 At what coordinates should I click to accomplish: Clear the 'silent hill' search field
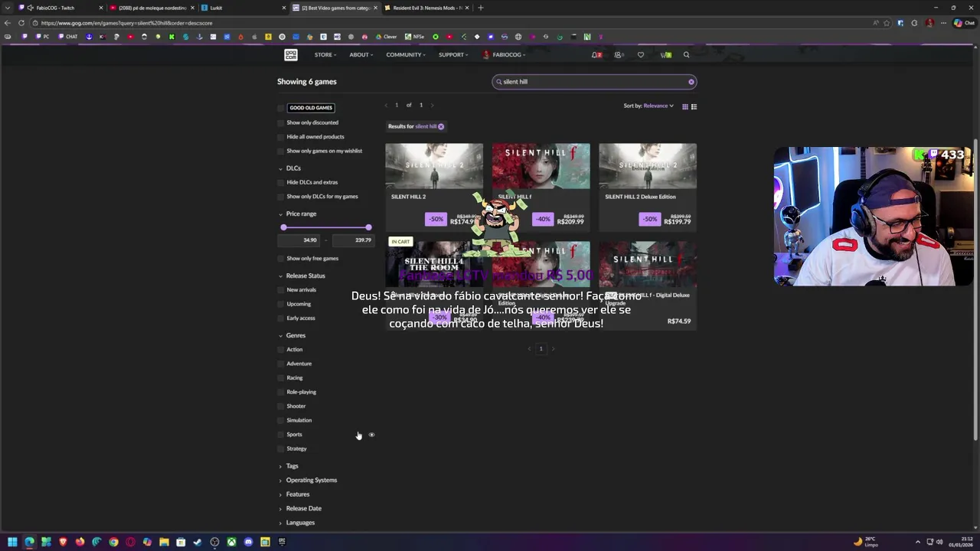(691, 82)
